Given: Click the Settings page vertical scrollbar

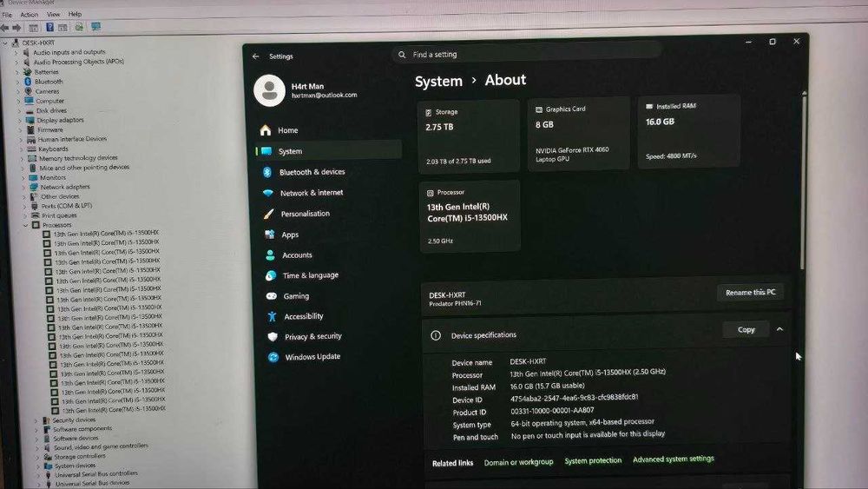Looking at the screenshot, I should tap(803, 182).
